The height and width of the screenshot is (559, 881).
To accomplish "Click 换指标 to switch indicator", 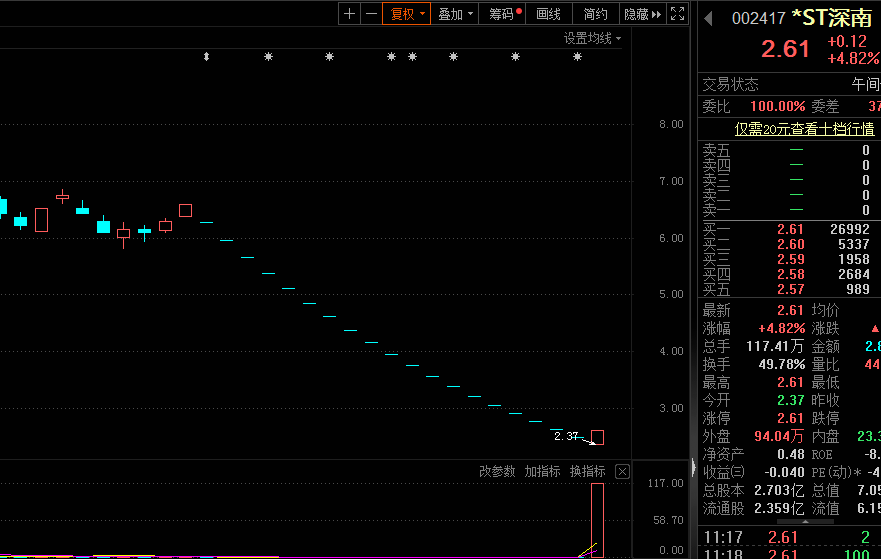I will click(587, 471).
